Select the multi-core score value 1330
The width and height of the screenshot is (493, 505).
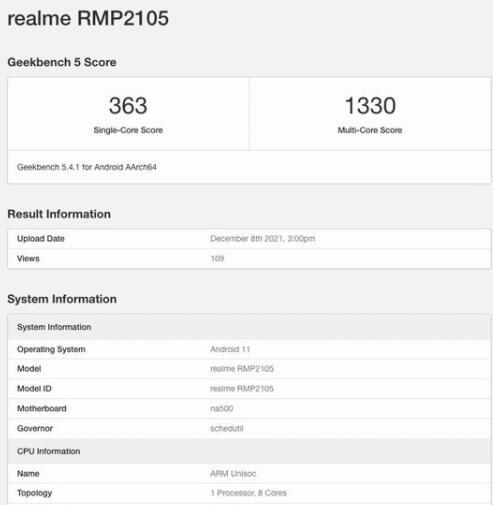370,106
